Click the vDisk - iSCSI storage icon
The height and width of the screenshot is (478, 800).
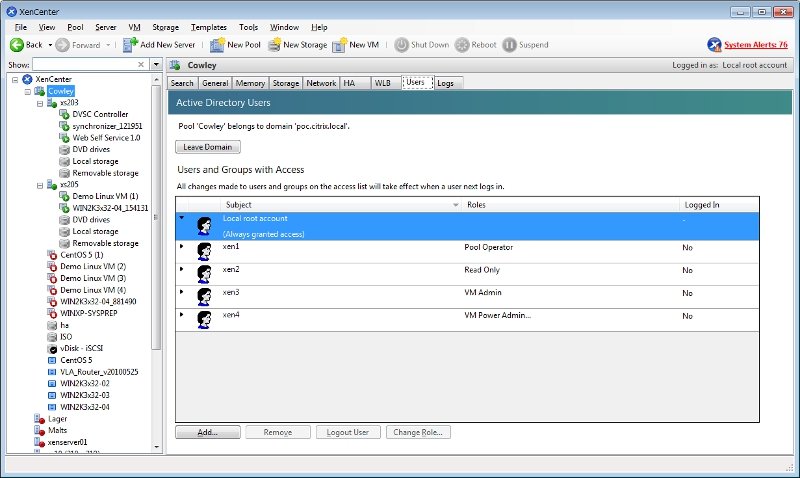point(52,348)
